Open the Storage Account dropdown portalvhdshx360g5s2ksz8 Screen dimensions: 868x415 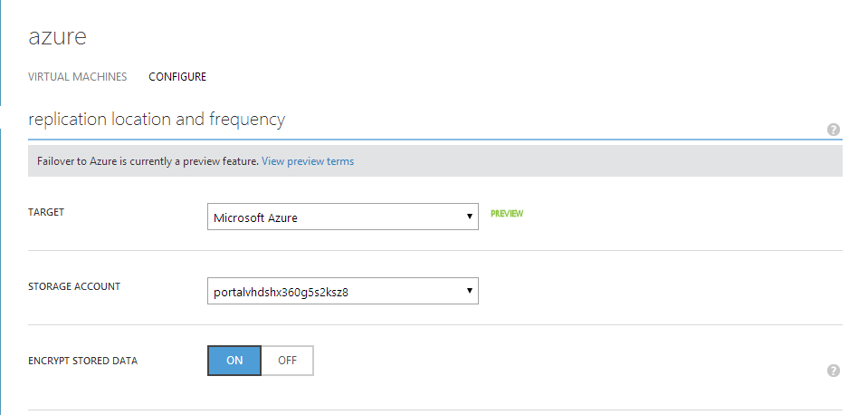point(335,291)
